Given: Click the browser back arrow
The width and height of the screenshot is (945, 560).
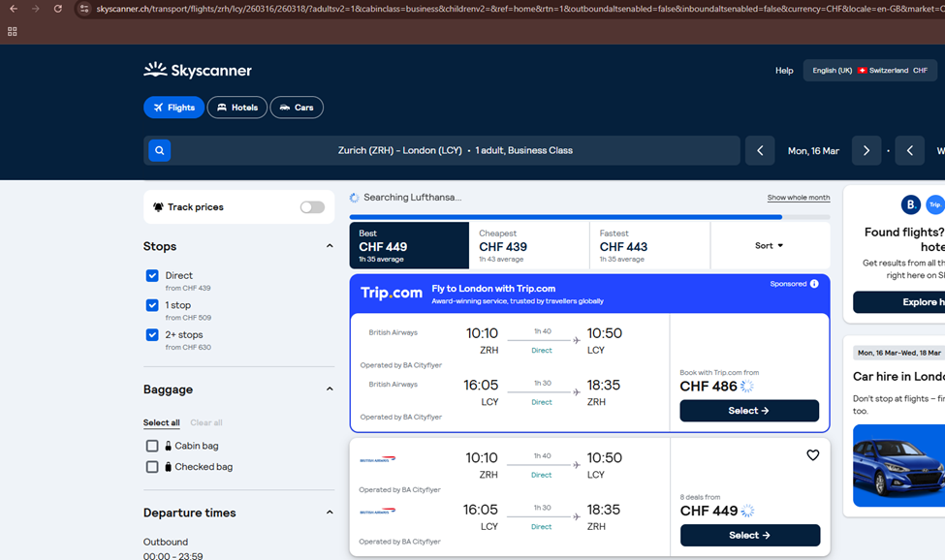Looking at the screenshot, I should [14, 9].
